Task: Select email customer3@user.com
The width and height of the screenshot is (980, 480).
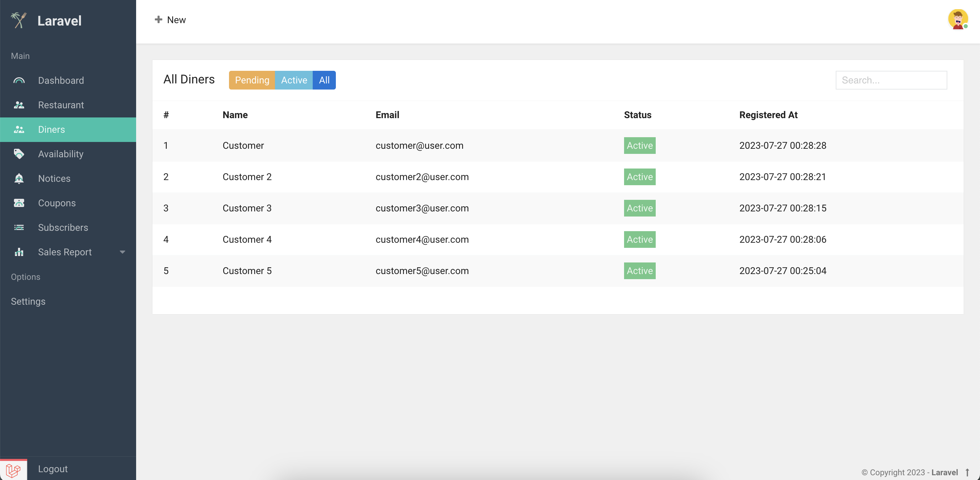Action: 422,208
